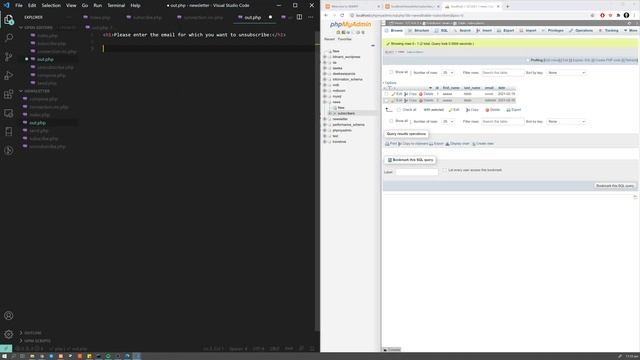Click the browser back arrow

tap(326, 15)
